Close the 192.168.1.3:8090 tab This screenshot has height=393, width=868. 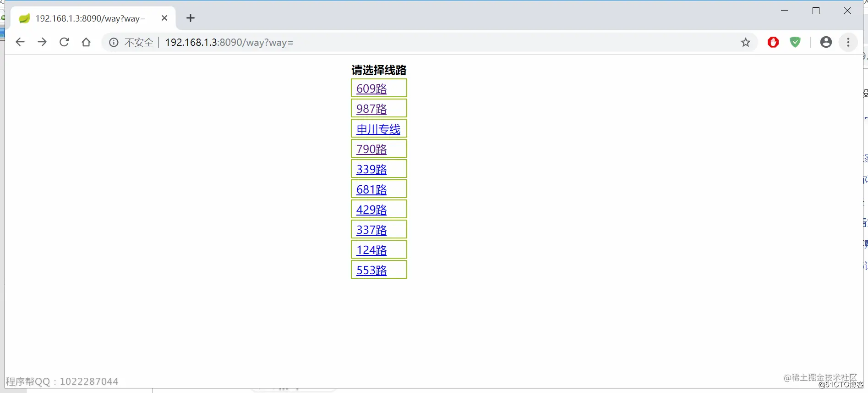164,18
